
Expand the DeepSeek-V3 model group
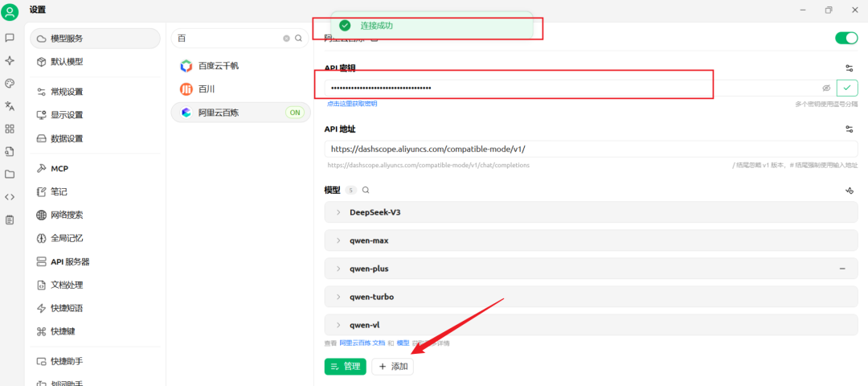591,212
